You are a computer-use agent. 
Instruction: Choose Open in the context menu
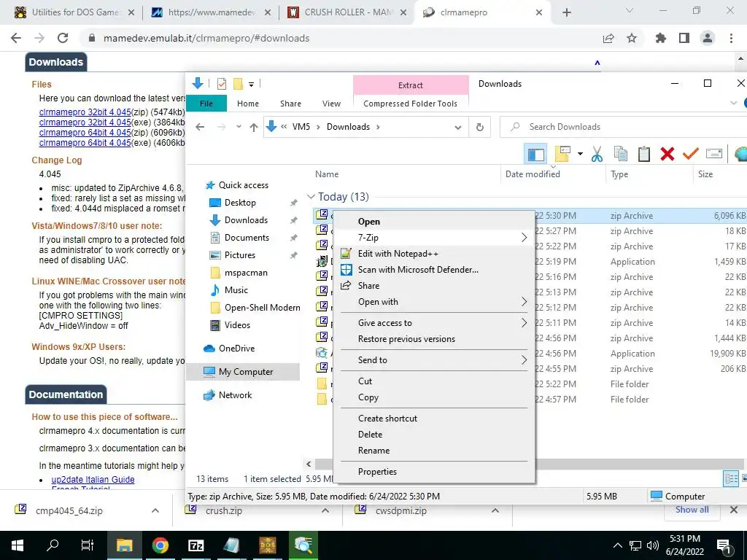(434, 222)
